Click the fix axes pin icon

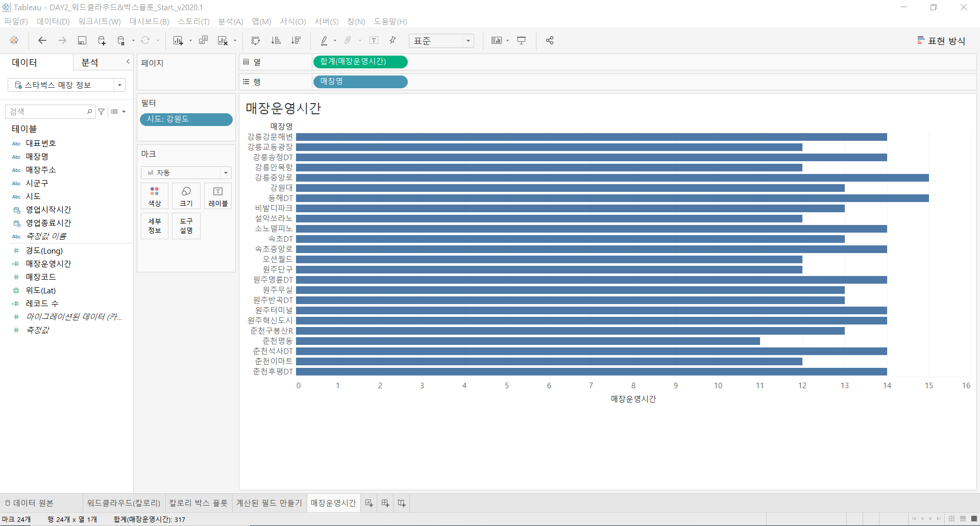[x=393, y=40]
